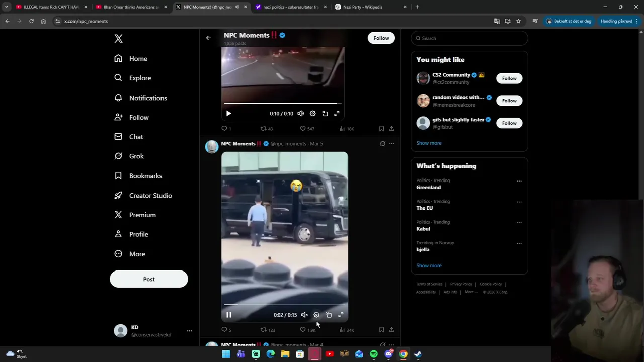Viewport: 644px width, 362px height.
Task: Open a new browser tab
Action: point(417,7)
